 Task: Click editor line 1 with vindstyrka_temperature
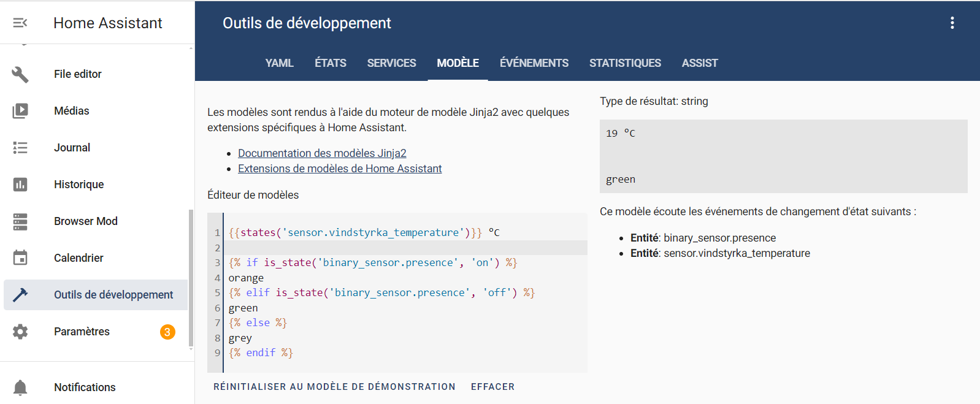point(364,233)
